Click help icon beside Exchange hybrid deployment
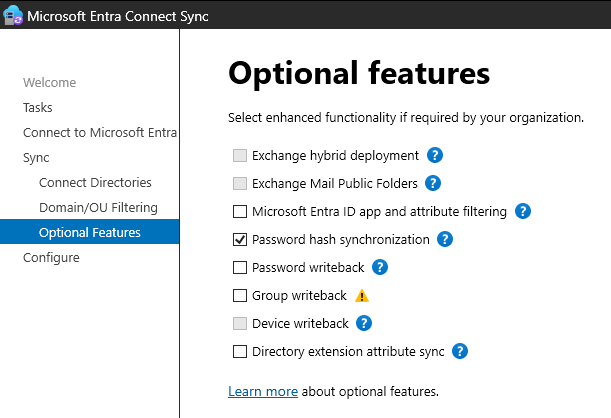 tap(435, 155)
